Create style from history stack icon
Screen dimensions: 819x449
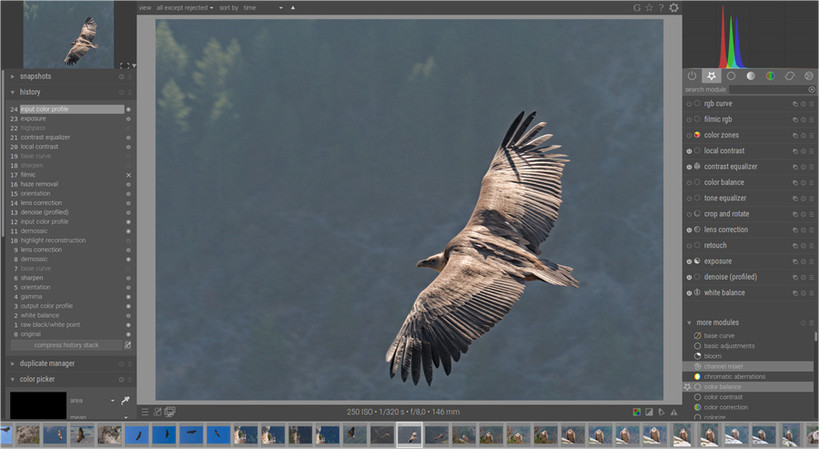point(127,345)
